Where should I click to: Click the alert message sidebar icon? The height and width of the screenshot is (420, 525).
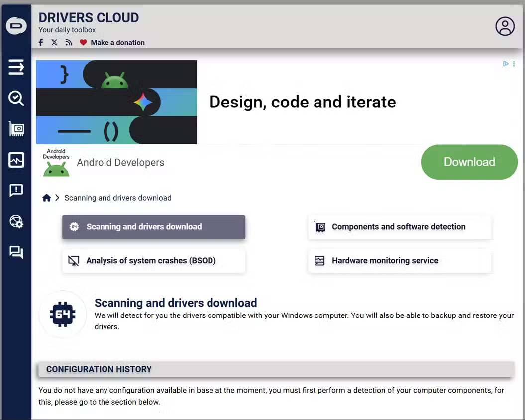(x=16, y=191)
